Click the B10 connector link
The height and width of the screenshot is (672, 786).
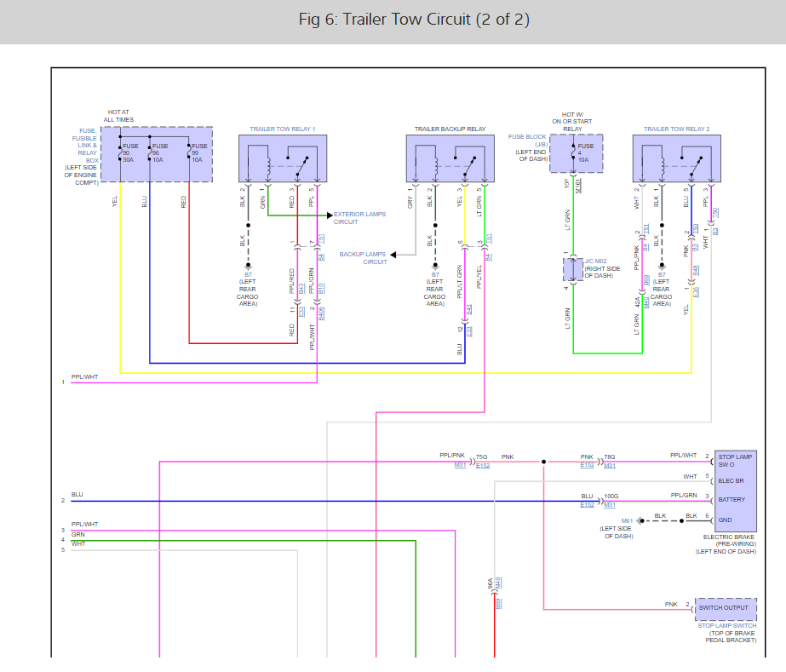pos(321,289)
